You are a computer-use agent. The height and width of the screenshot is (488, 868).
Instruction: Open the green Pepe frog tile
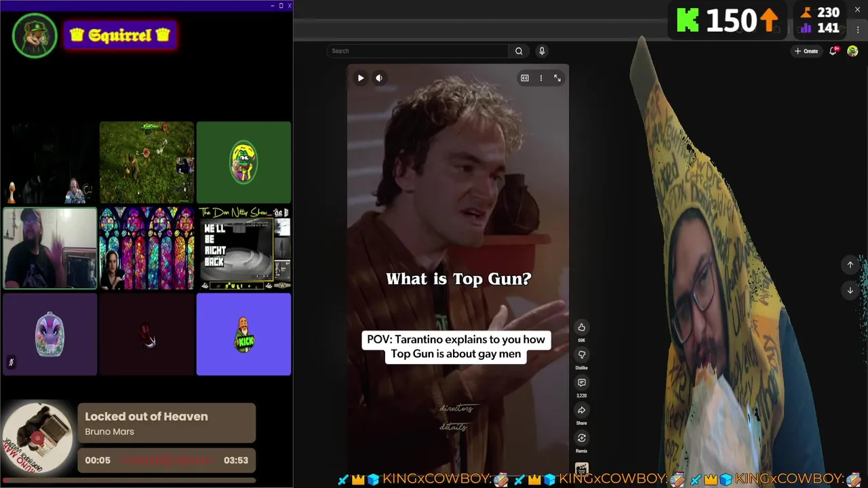(x=243, y=163)
